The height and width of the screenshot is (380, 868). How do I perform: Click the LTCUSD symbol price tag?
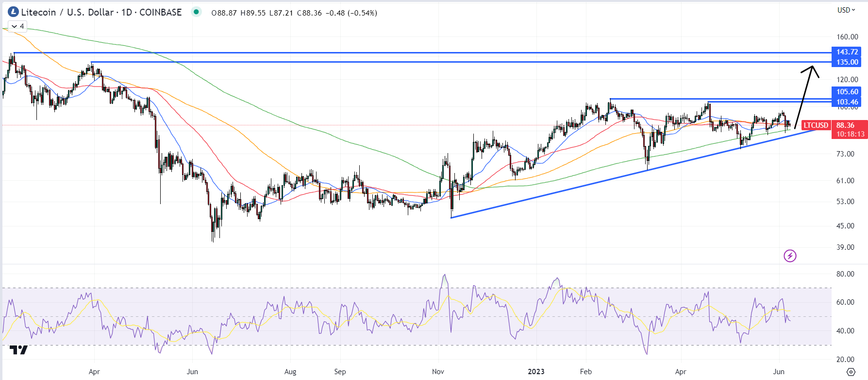816,125
